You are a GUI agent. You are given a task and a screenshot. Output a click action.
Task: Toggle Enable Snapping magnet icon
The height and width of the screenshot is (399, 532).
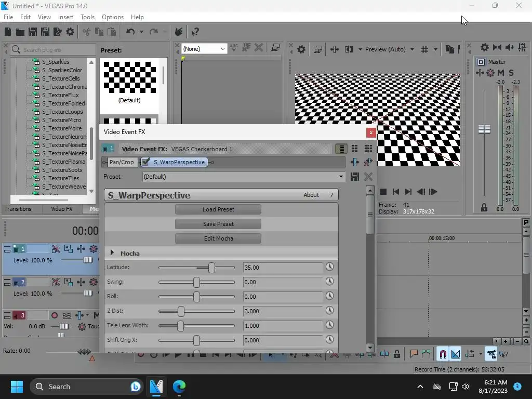click(x=443, y=354)
